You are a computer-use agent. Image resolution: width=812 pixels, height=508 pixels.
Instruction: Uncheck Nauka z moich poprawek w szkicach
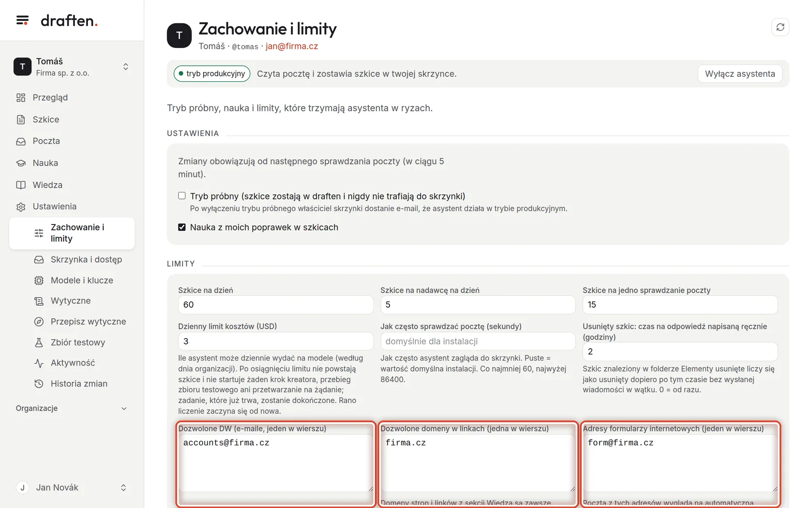point(182,227)
